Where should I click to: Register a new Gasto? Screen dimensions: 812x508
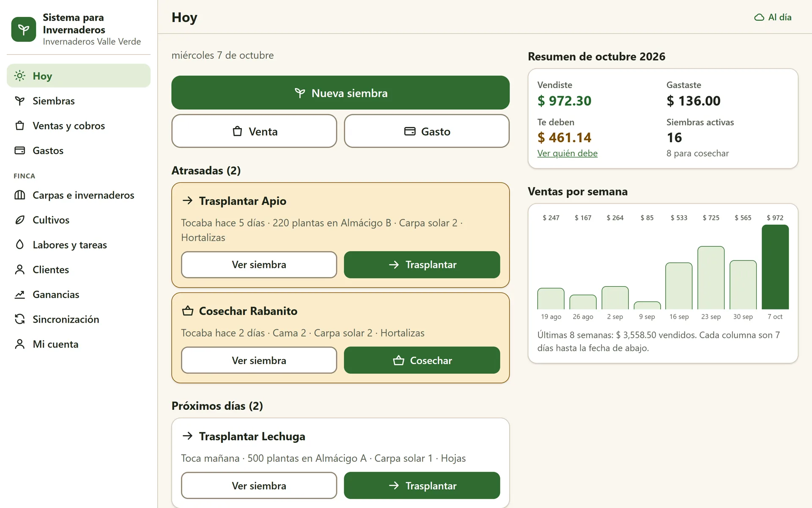tap(427, 131)
